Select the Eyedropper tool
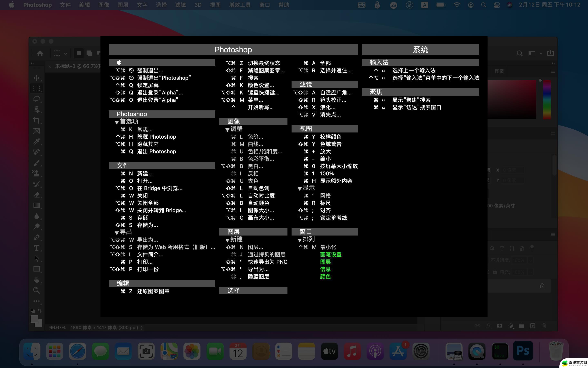The width and height of the screenshot is (588, 368). 37,141
